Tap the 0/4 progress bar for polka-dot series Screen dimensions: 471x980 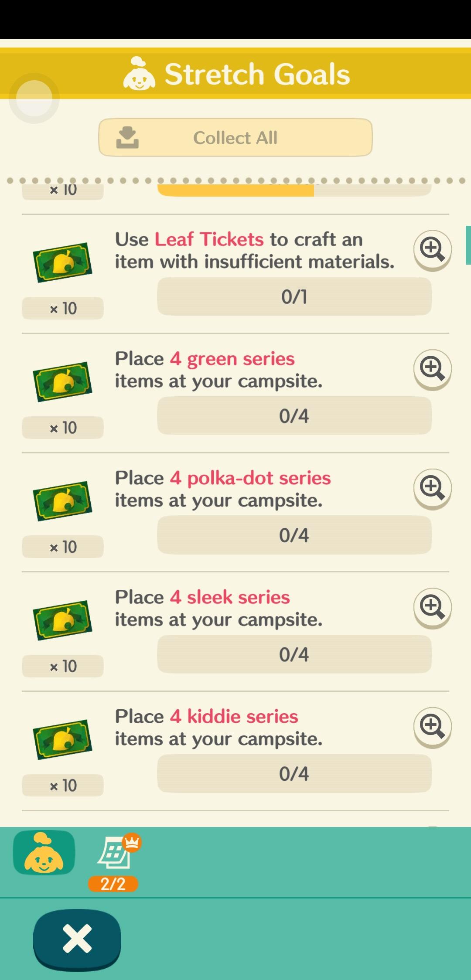pos(294,535)
